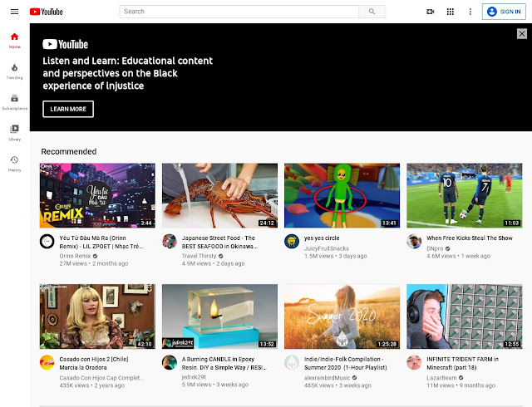Image resolution: width=532 pixels, height=407 pixels.
Task: Click the Travel Thirsty channel name
Action: pos(199,256)
